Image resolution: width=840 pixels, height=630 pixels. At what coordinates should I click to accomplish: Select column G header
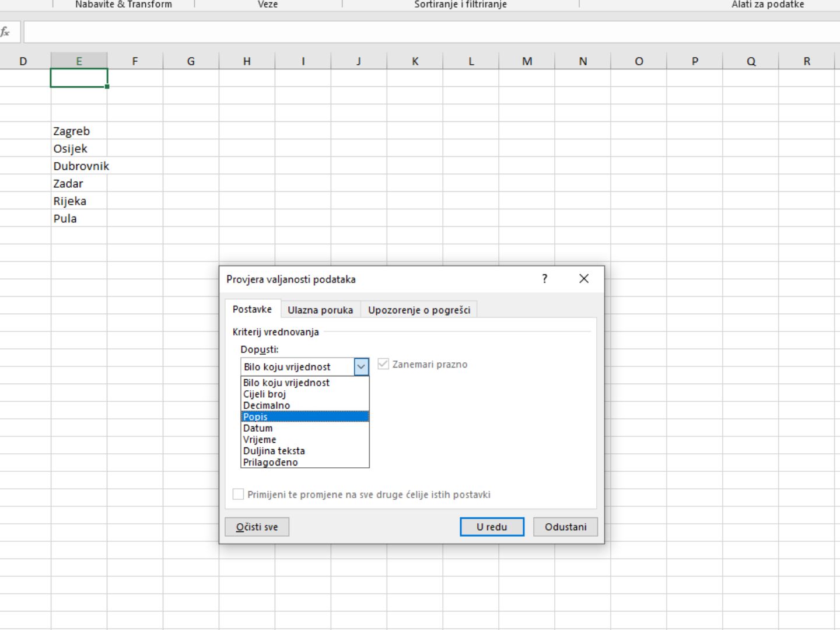[x=191, y=61]
